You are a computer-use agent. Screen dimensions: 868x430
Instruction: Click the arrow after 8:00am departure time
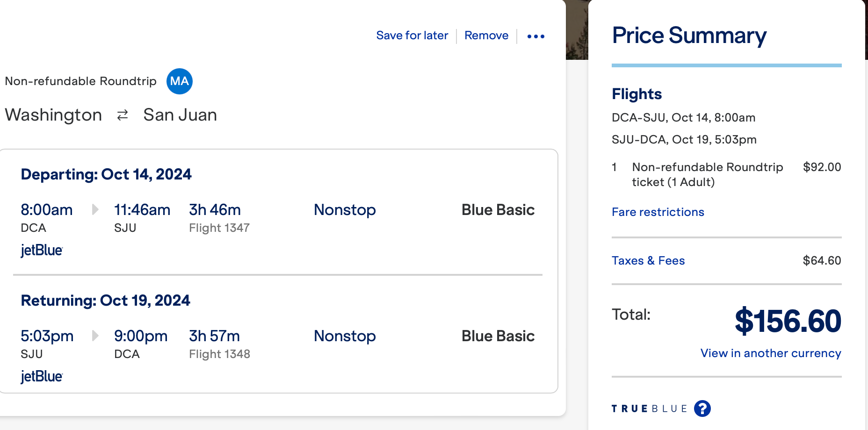[x=95, y=209]
